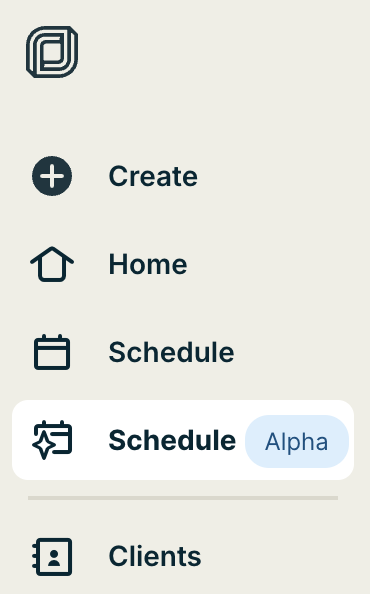The height and width of the screenshot is (594, 370).
Task: Select the Create label in the sidebar
Action: click(153, 176)
